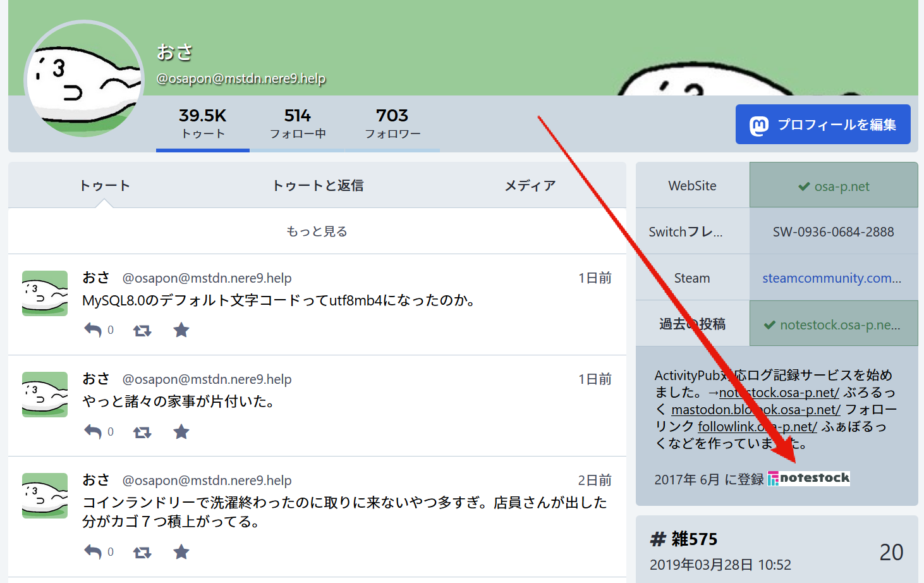This screenshot has height=583, width=924.
Task: Reply to the MySQL8.0 toot
Action: tap(94, 329)
